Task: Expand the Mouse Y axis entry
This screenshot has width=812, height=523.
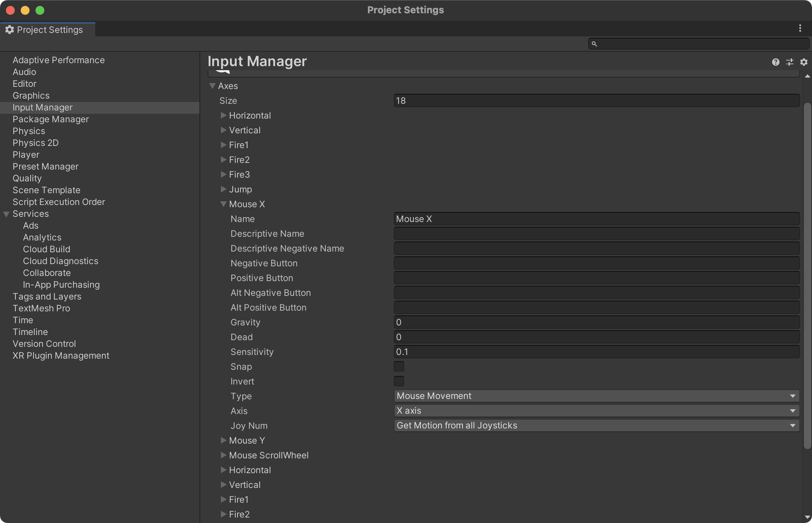Action: coord(223,440)
